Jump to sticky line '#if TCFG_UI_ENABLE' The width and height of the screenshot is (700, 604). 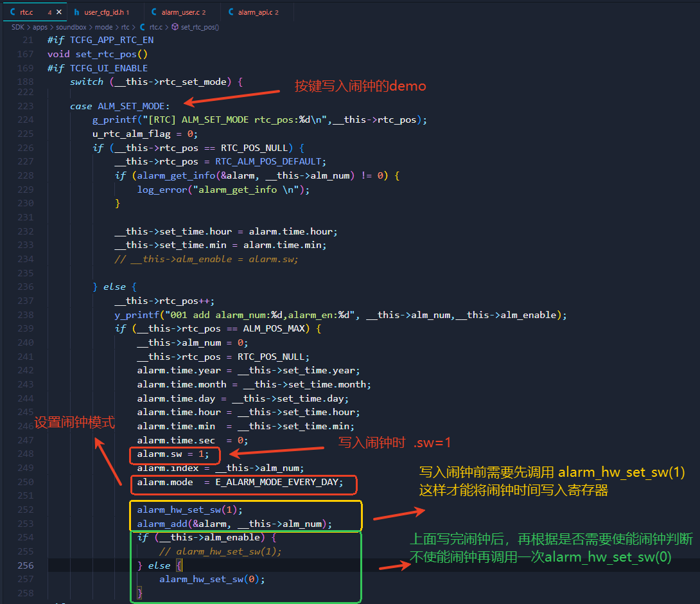[x=98, y=68]
